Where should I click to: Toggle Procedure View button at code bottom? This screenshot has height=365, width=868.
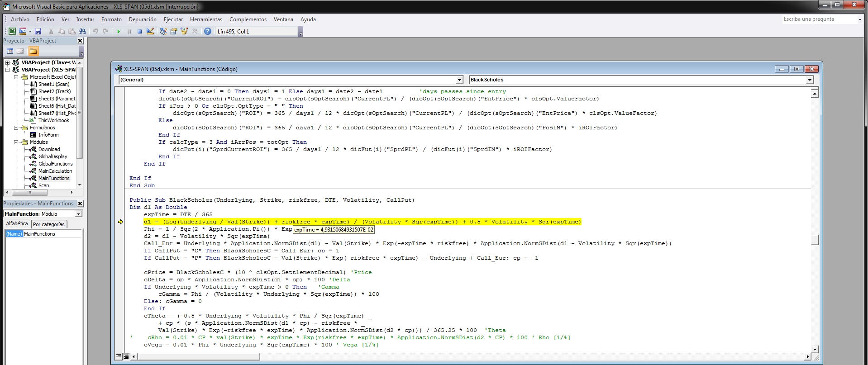point(119,356)
